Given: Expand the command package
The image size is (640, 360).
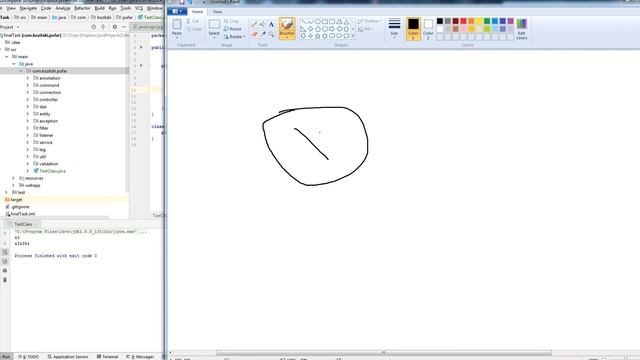Looking at the screenshot, I should pyautogui.click(x=28, y=85).
